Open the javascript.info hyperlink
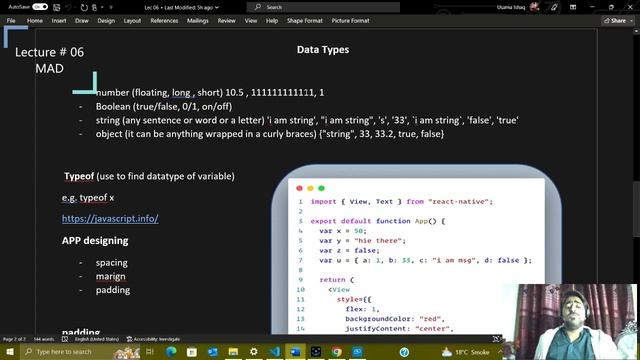Viewport: 640px width, 360px height. (110, 218)
